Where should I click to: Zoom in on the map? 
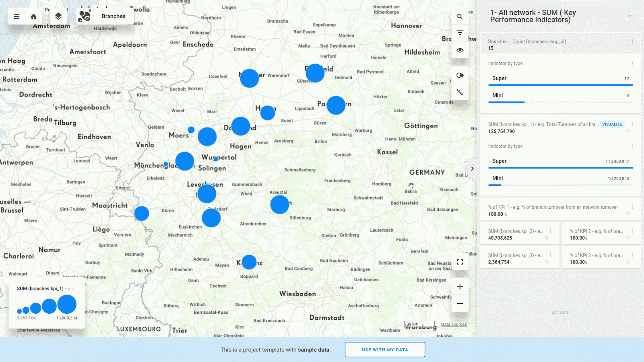click(x=460, y=287)
